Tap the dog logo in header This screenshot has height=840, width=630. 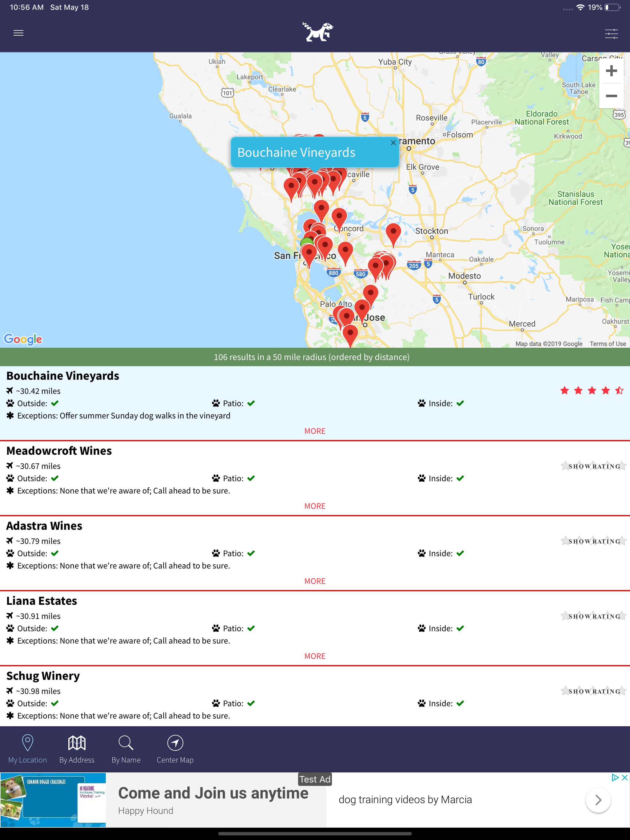(x=318, y=32)
